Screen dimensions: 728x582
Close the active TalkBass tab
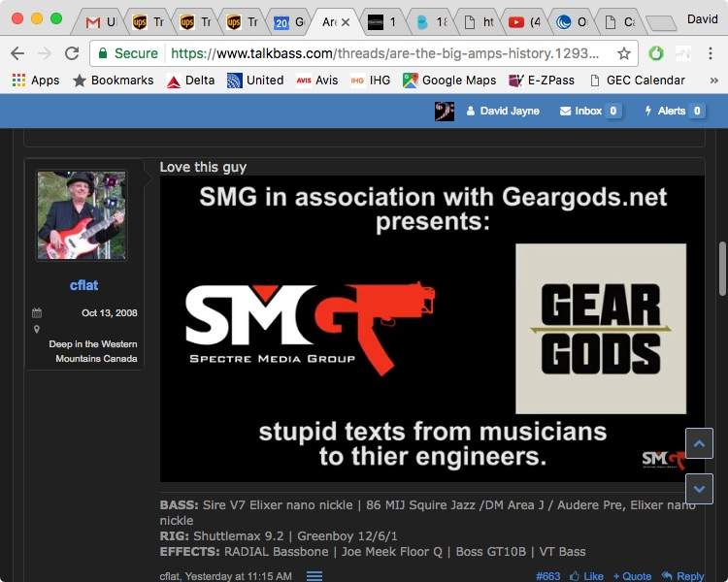[346, 21]
